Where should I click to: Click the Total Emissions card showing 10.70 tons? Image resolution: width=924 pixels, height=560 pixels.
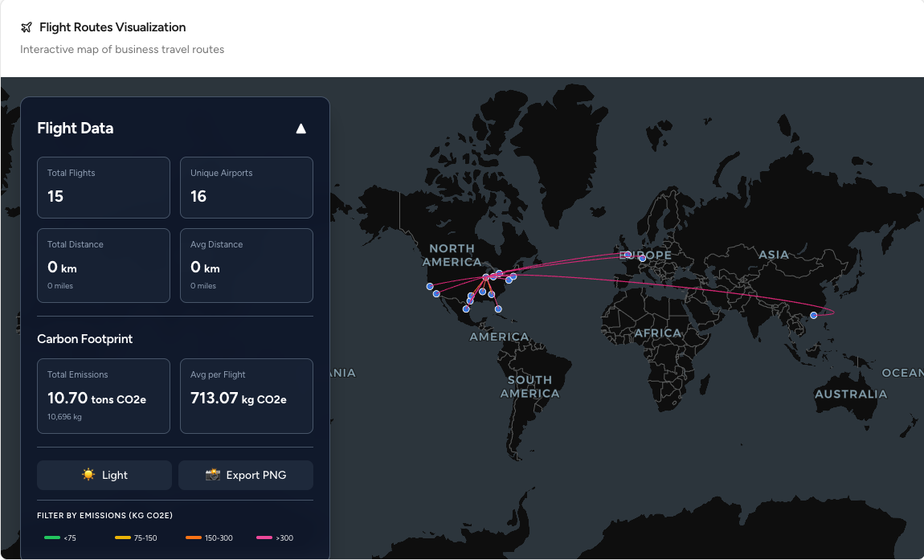(103, 395)
